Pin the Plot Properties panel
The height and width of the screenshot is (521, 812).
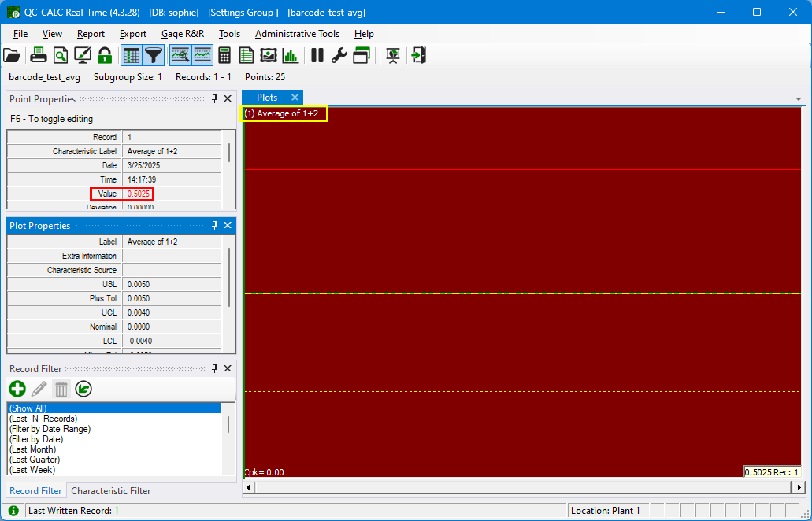click(214, 226)
